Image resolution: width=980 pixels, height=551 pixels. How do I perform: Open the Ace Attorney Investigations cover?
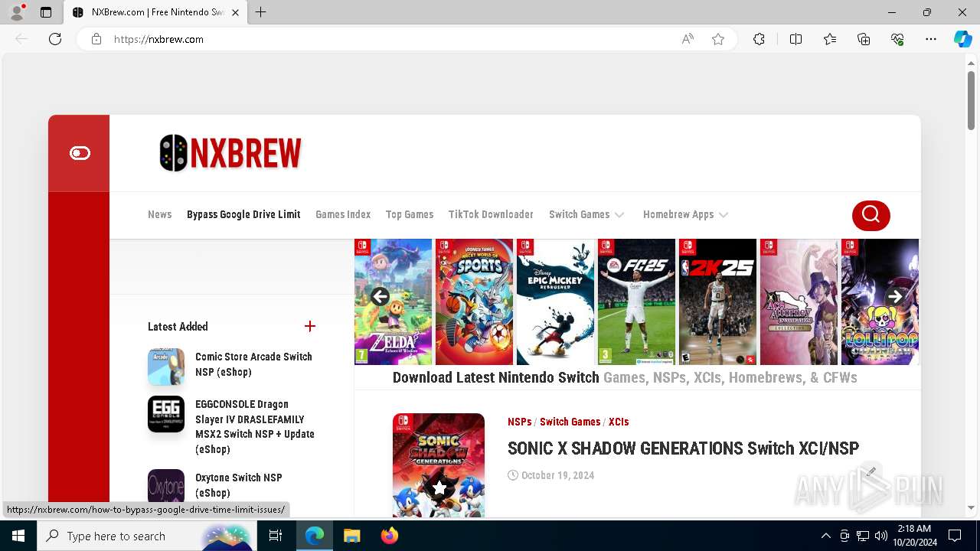click(799, 302)
